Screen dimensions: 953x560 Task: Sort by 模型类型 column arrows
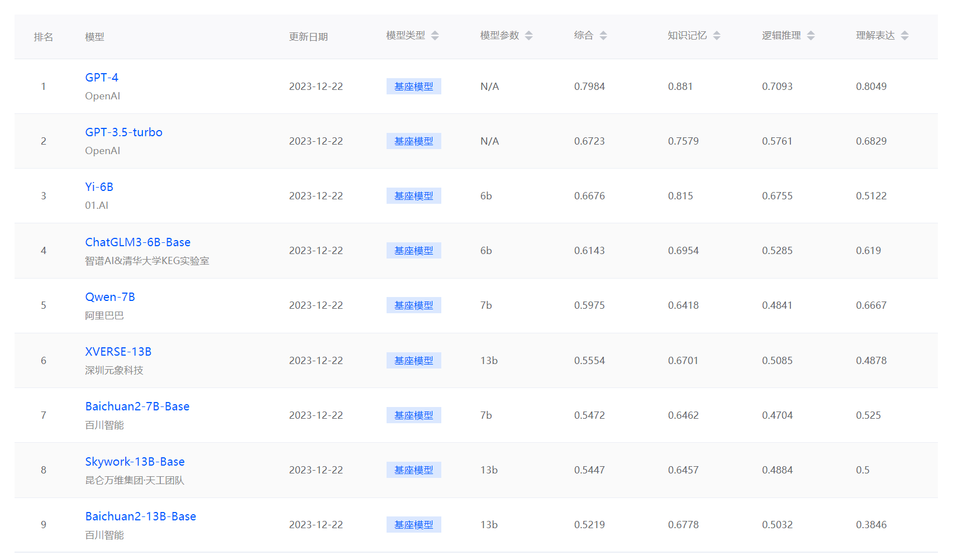tap(435, 36)
